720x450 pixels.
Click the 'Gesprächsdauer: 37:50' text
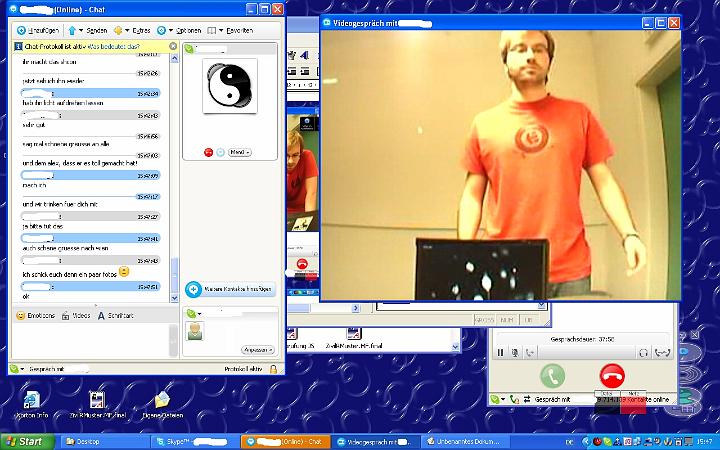pyautogui.click(x=582, y=339)
